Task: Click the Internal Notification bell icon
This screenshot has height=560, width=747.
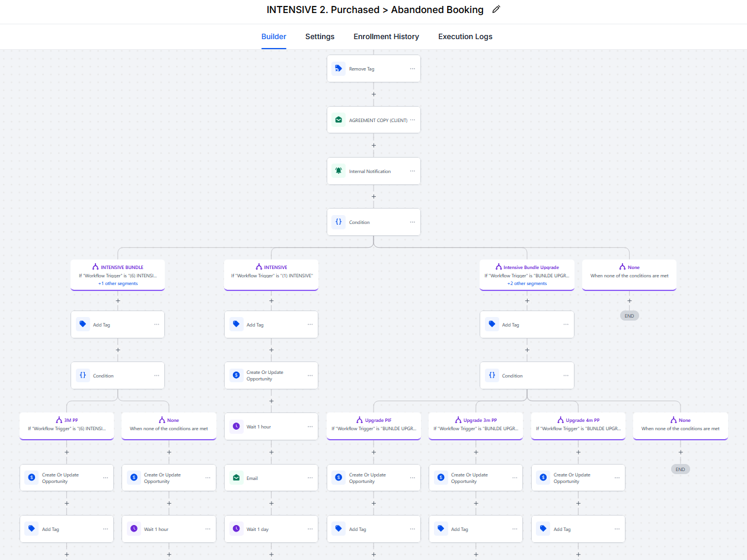Action: pos(339,171)
